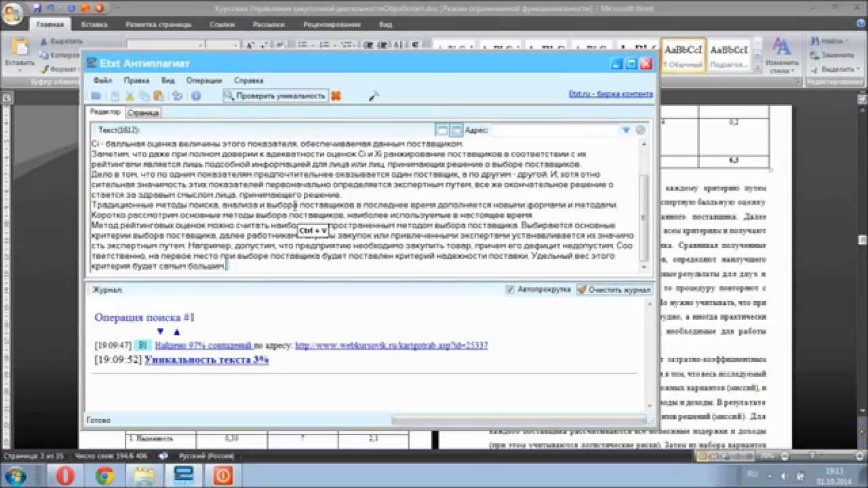Viewport: 868px width, 488px height.
Task: Select Обычный style swatch in Word
Action: [683, 55]
